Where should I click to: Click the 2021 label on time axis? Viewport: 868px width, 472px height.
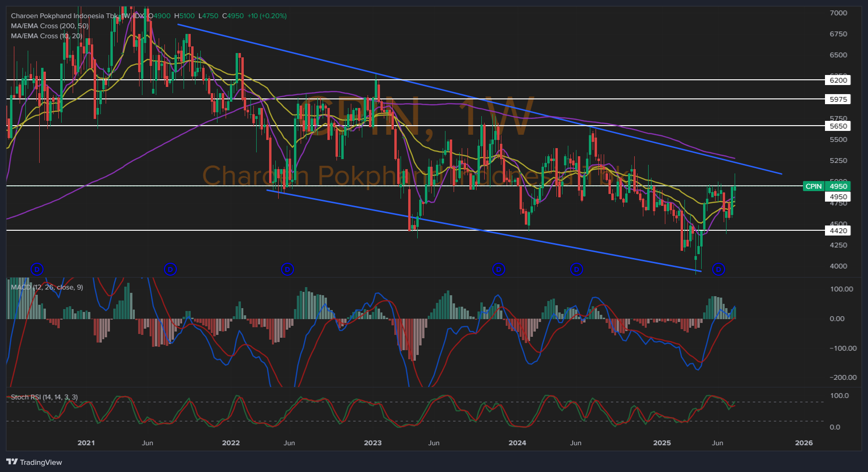[86, 443]
